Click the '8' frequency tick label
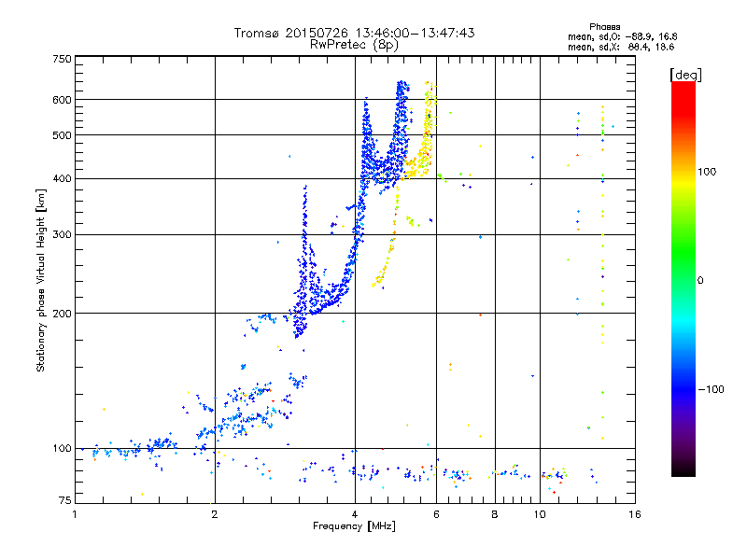Screen dimensions: 747x560 pyautogui.click(x=495, y=514)
